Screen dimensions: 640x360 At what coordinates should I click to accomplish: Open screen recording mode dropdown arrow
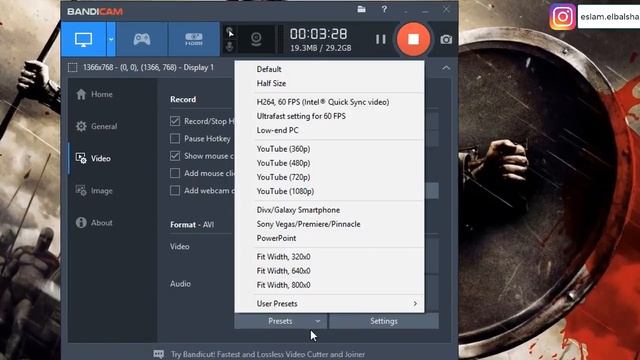click(111, 40)
